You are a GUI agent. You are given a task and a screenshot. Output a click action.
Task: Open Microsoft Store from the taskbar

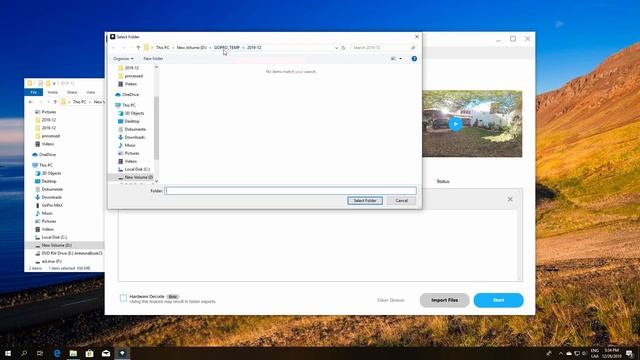click(x=89, y=353)
